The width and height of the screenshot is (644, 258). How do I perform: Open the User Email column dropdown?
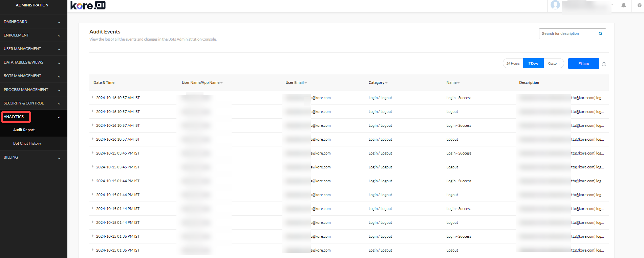click(x=306, y=83)
